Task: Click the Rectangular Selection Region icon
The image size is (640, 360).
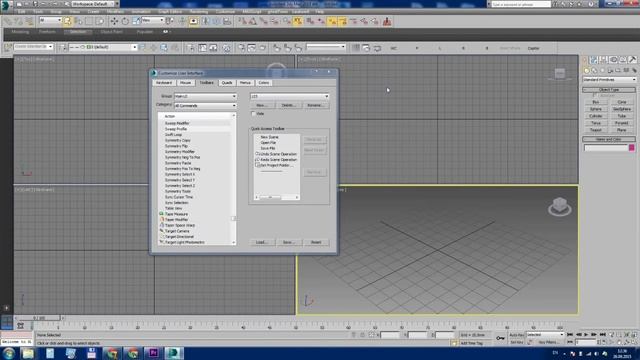Action: 89,21
